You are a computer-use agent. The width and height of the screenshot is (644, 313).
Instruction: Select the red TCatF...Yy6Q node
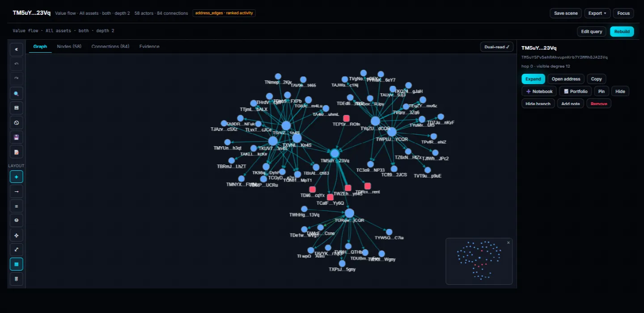click(330, 197)
